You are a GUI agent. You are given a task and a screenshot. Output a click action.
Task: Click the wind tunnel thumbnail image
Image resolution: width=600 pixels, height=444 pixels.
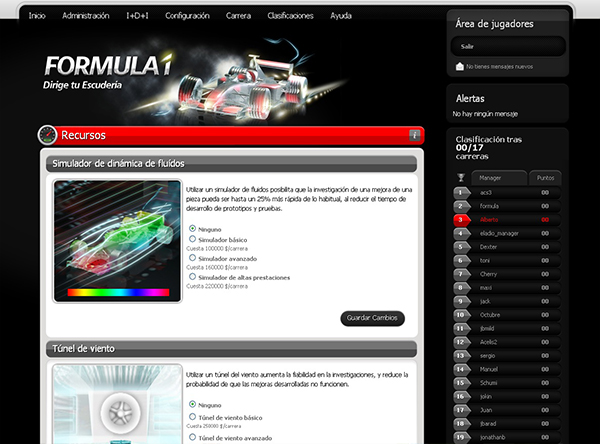point(117,404)
